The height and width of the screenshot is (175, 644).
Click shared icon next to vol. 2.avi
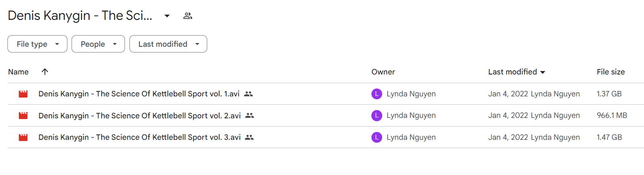pyautogui.click(x=249, y=115)
